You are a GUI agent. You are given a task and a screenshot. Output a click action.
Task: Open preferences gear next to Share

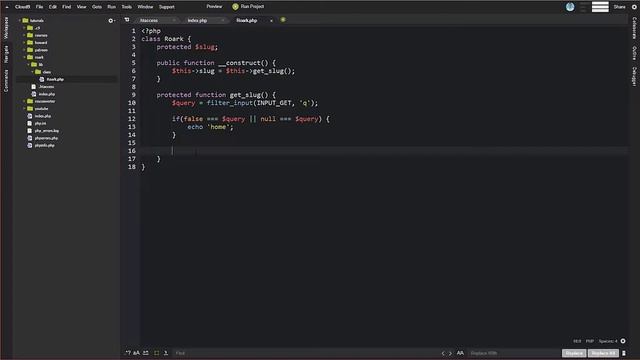point(634,7)
